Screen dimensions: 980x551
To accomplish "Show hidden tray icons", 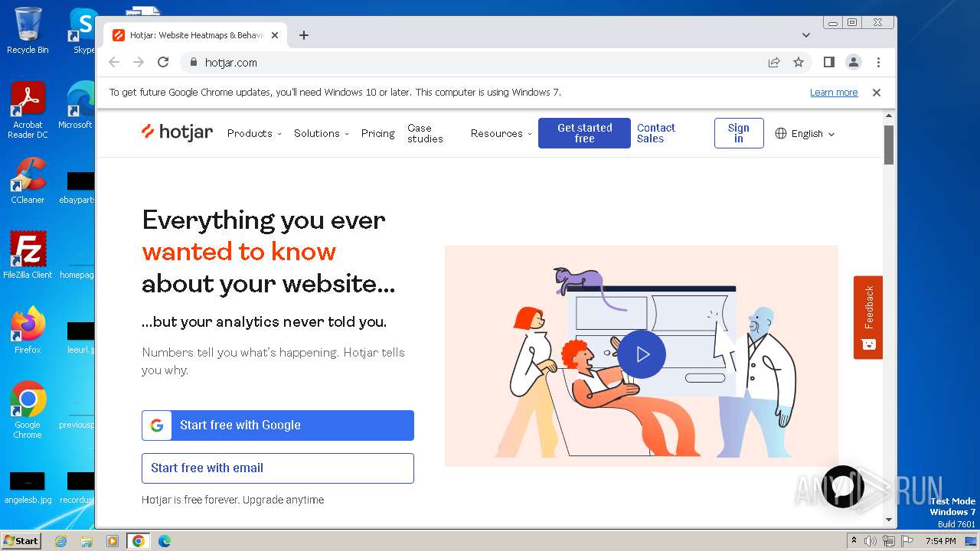I will pyautogui.click(x=854, y=541).
